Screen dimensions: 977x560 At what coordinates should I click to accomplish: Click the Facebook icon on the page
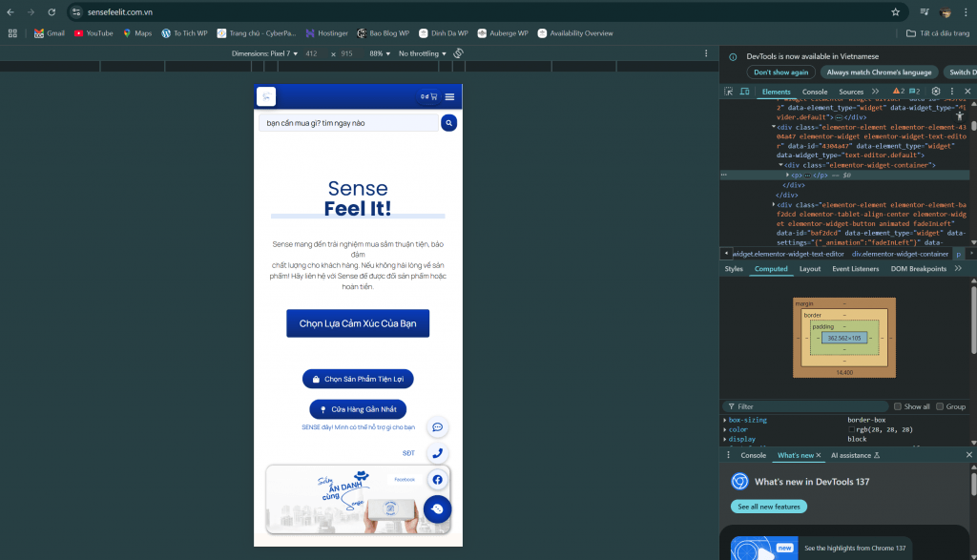[x=437, y=479]
